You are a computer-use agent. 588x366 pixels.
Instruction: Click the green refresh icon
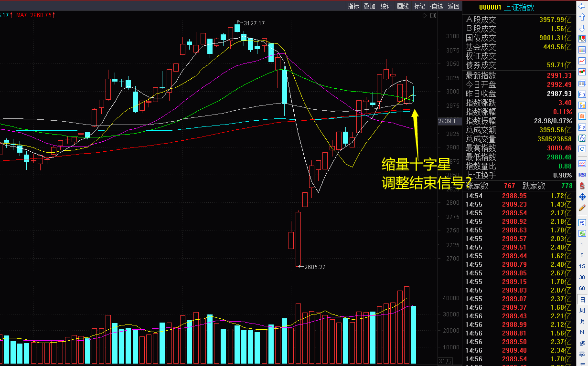click(582, 233)
